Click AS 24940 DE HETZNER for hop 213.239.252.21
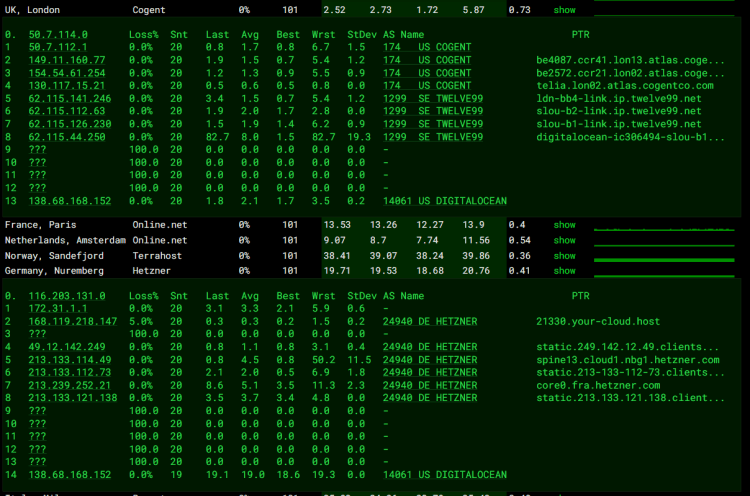Viewport: 750px width, 496px height. point(429,385)
